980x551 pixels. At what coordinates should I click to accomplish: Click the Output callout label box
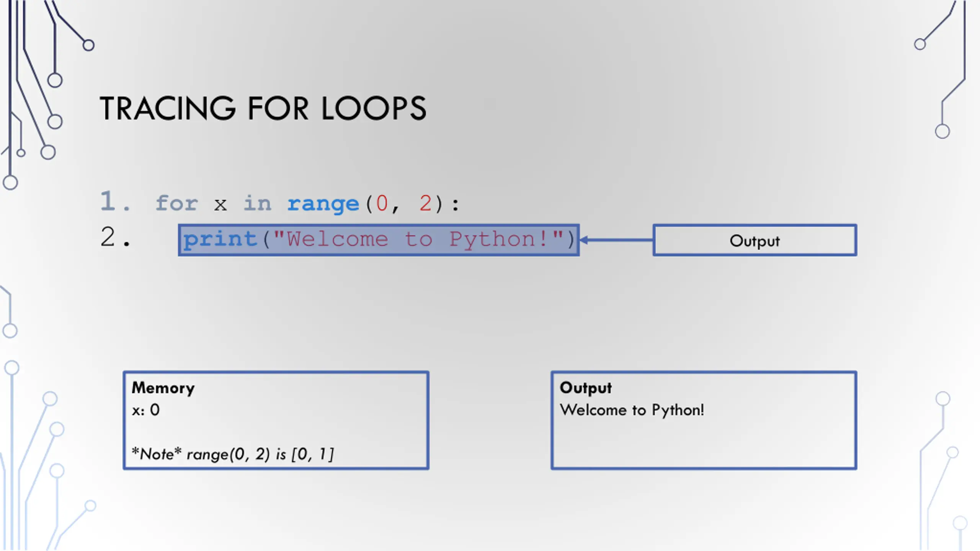point(754,240)
